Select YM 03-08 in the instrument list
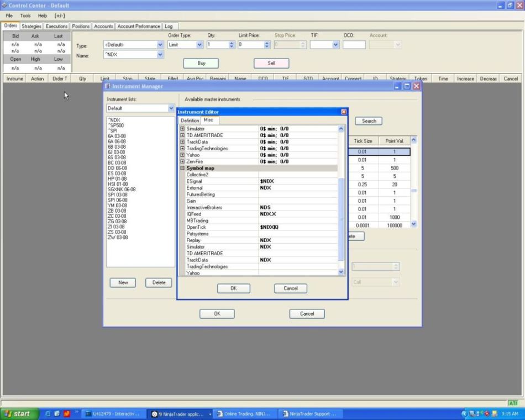Screen dimensions: 525x420 point(117,206)
